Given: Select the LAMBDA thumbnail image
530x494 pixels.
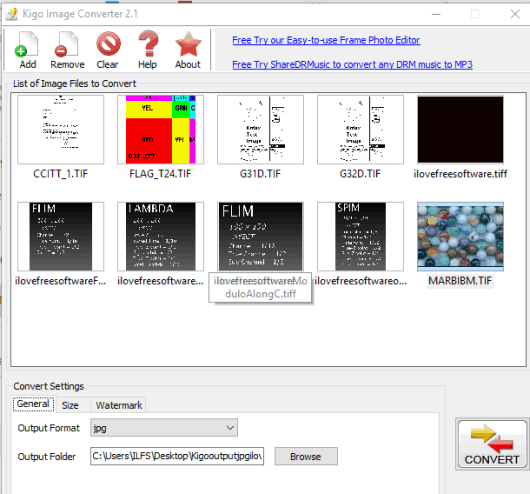Looking at the screenshot, I should 161,237.
